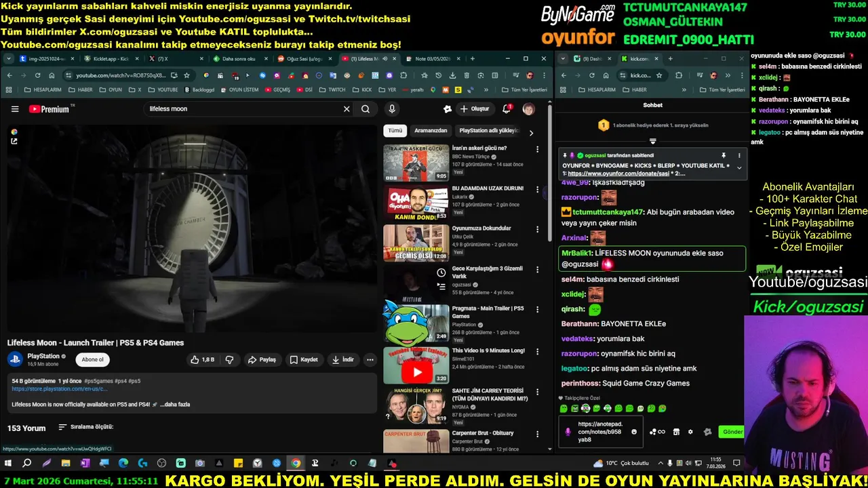Show hidden system tray icons

click(660, 464)
